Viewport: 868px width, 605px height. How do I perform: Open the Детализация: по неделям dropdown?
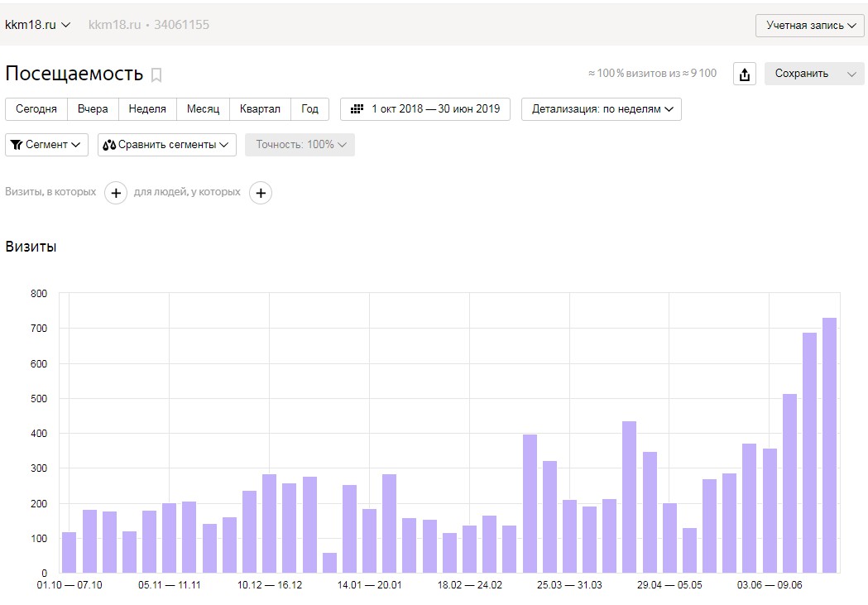pos(602,109)
